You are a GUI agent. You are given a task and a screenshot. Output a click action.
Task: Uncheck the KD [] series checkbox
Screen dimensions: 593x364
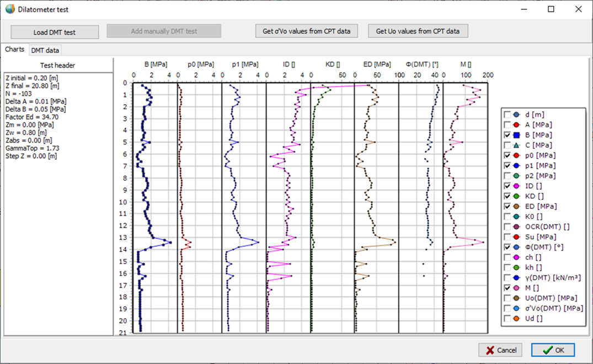point(507,196)
